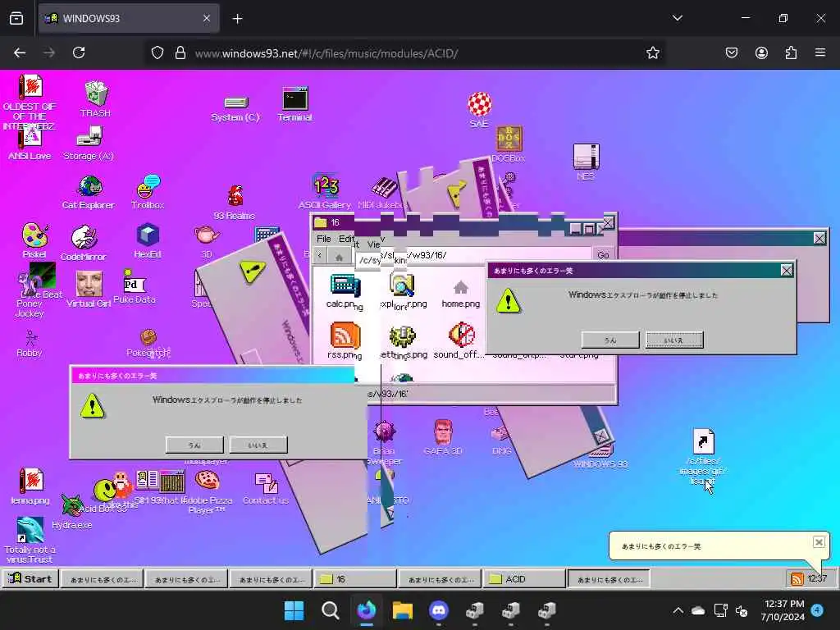Open Totally not a virus dolphin icon

pyautogui.click(x=30, y=540)
